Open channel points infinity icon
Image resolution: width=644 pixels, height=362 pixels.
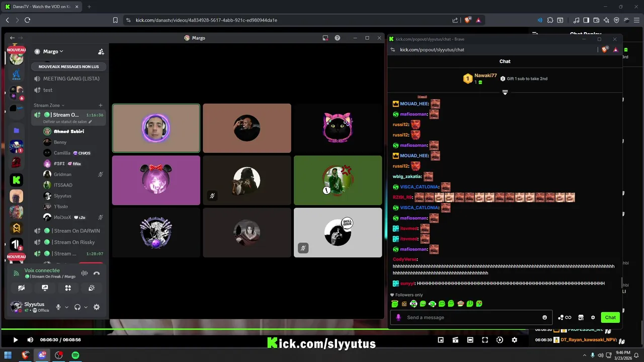click(565, 317)
